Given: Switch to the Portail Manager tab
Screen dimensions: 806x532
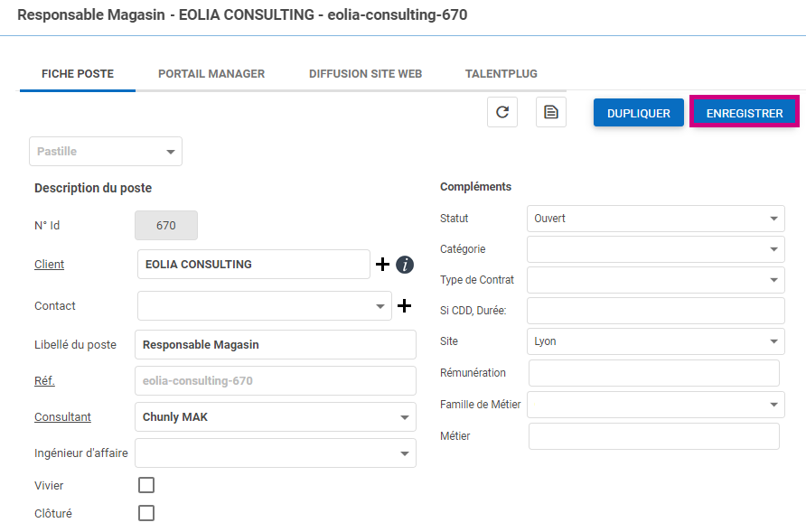Looking at the screenshot, I should 211,74.
